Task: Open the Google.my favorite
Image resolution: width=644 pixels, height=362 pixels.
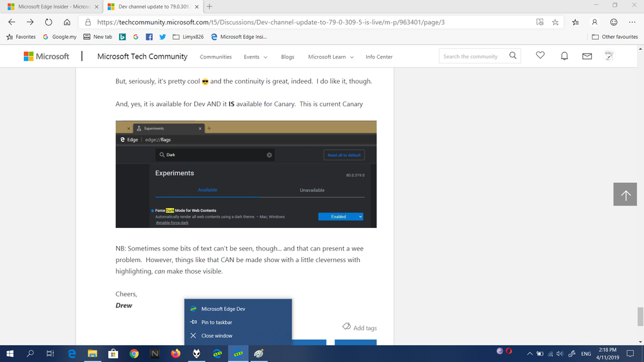Action: tap(59, 37)
